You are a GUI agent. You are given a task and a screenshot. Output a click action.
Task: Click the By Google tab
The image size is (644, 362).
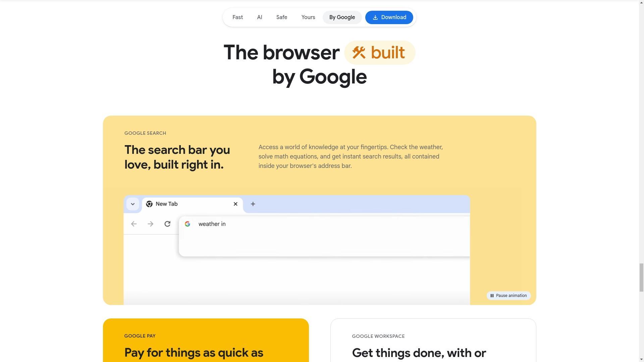click(x=342, y=17)
